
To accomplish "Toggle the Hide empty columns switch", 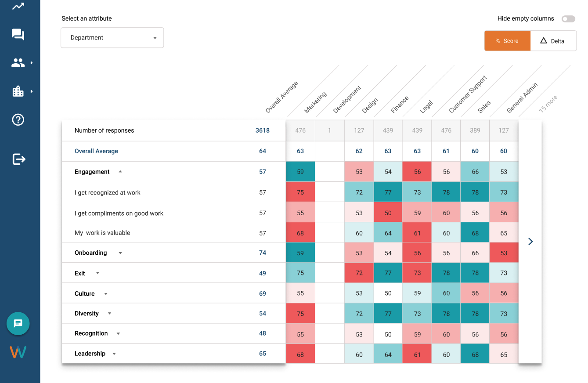I will [568, 19].
